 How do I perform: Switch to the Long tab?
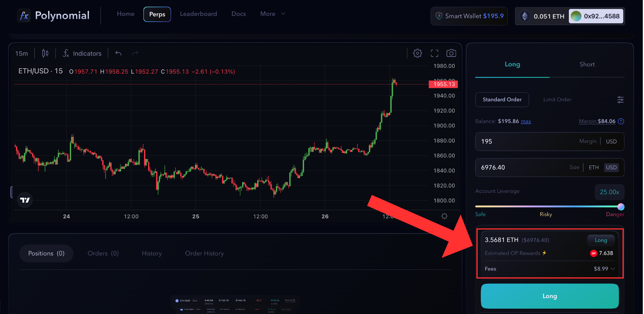click(512, 64)
